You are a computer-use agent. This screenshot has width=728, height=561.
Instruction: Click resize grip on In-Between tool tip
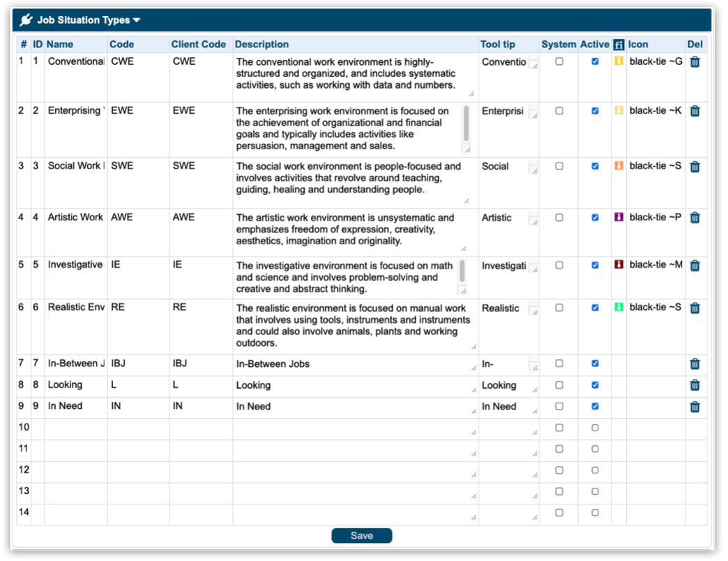tap(533, 366)
